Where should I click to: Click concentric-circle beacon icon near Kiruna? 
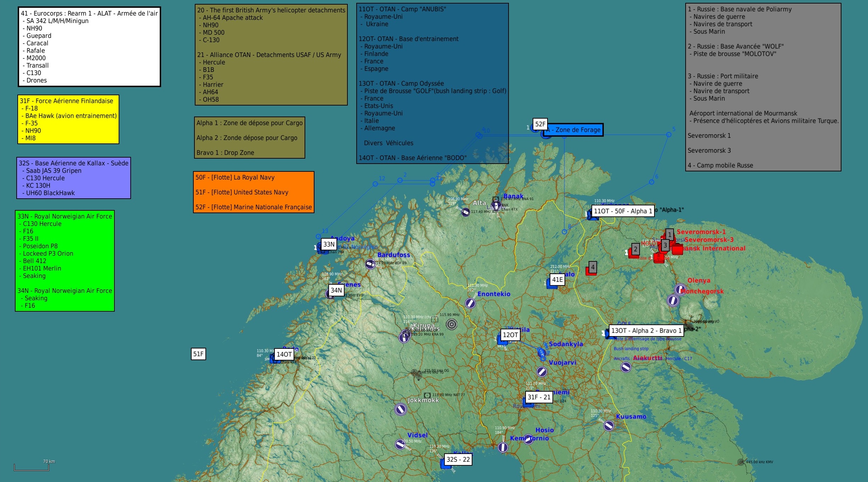tap(452, 324)
